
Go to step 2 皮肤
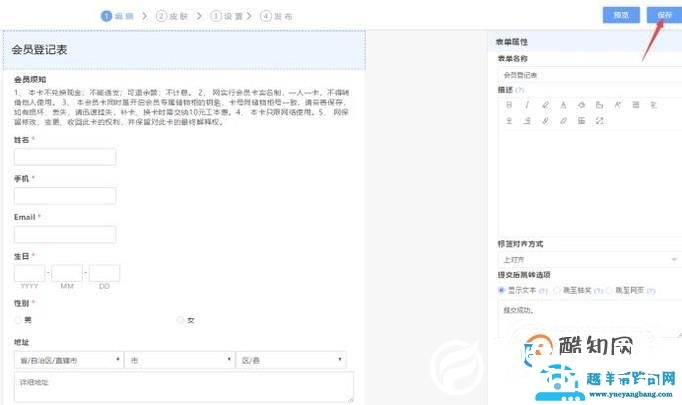click(x=172, y=16)
